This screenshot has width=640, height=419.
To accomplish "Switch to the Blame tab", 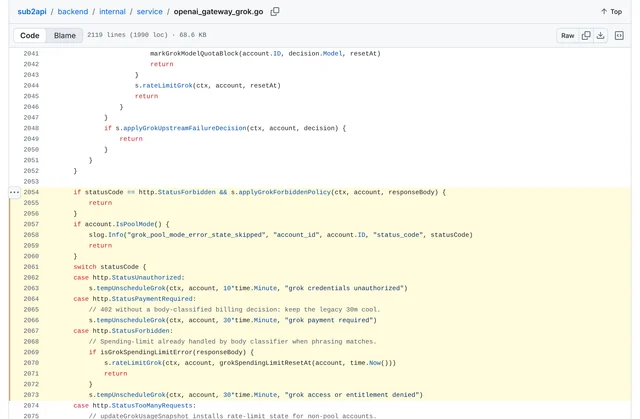I will (x=64, y=35).
